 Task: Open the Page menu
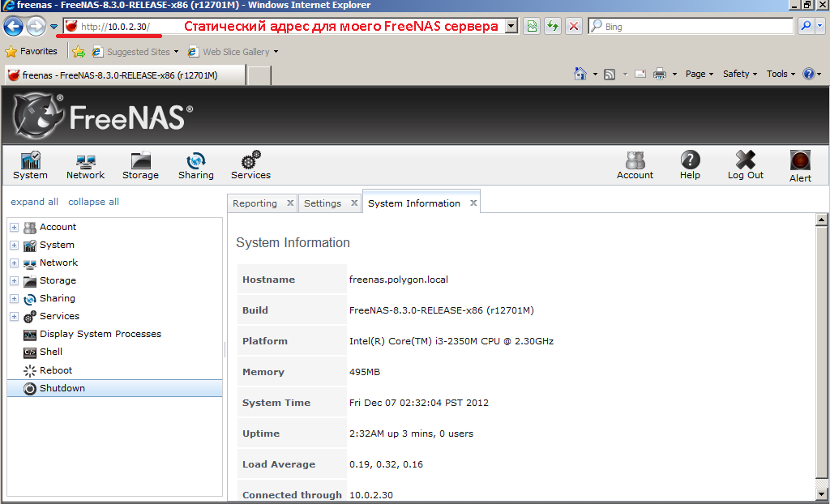tap(700, 74)
